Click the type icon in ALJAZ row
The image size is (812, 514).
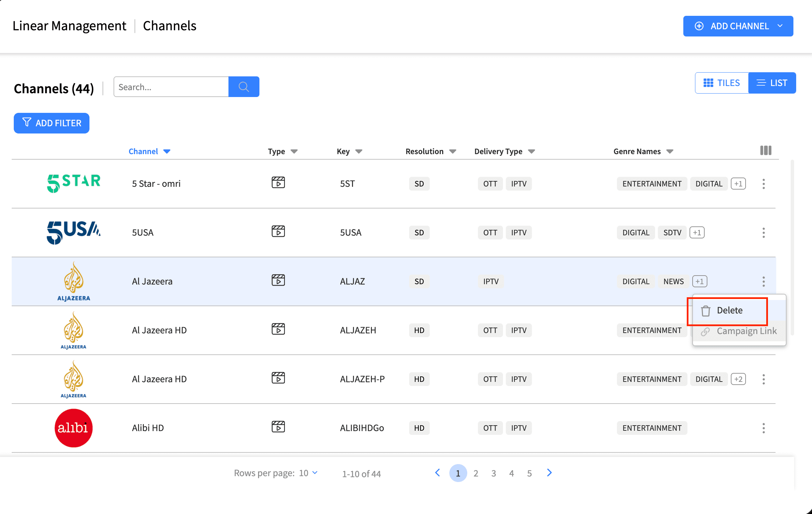pyautogui.click(x=278, y=280)
